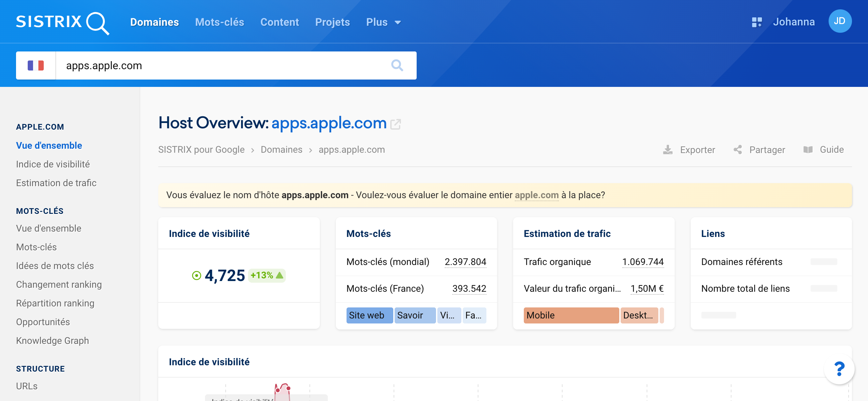Screen dimensions: 868x401
Task: Open Vue d'ensemble under MOTS-CLÉS
Action: coord(48,228)
